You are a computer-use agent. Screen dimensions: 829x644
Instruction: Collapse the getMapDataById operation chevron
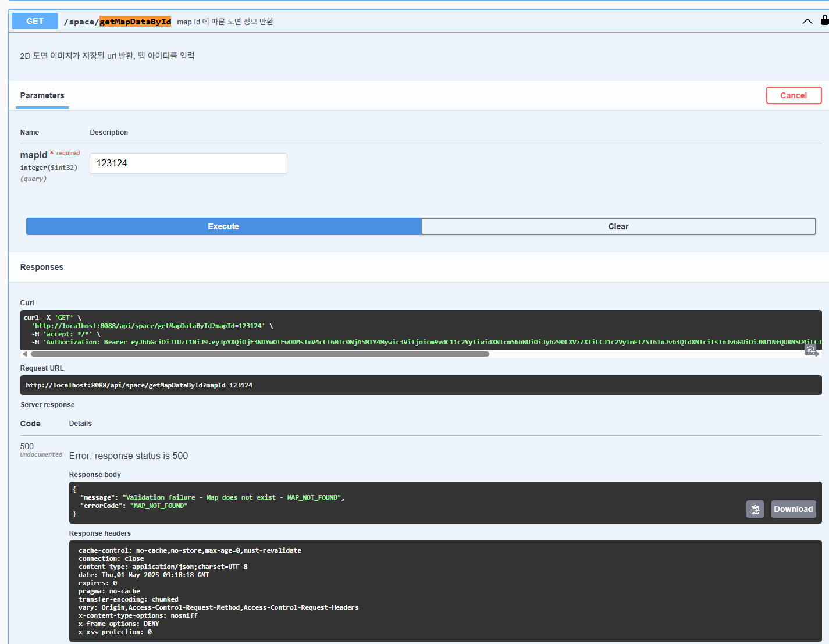pos(807,22)
